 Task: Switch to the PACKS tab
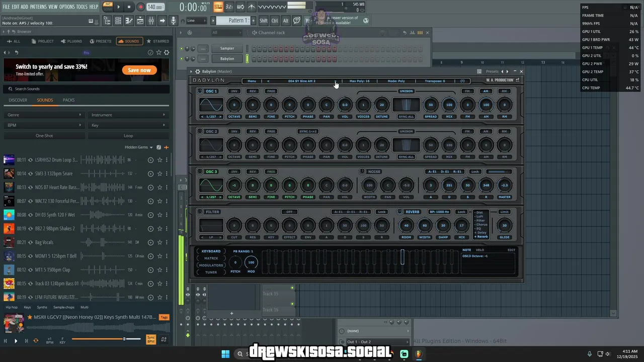(x=68, y=100)
